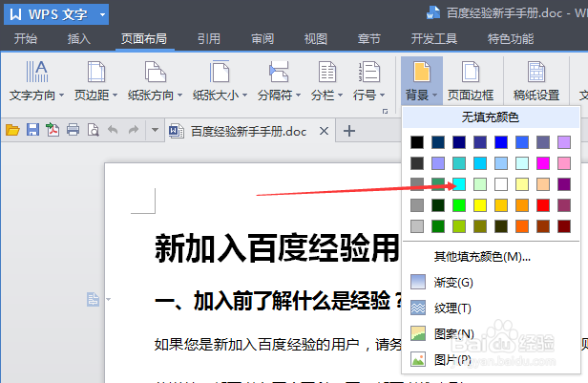
Task: Open the 章节 ribbon tab
Action: coord(369,38)
